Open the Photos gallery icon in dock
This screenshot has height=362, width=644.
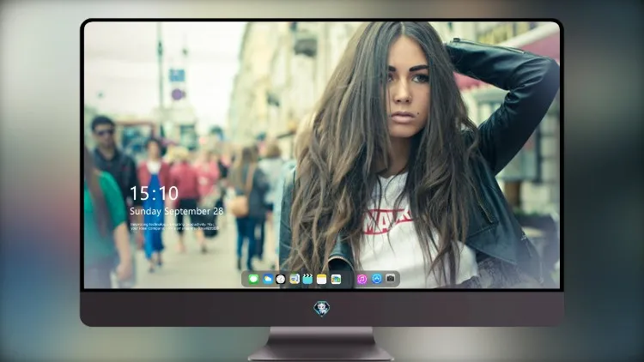[336, 279]
